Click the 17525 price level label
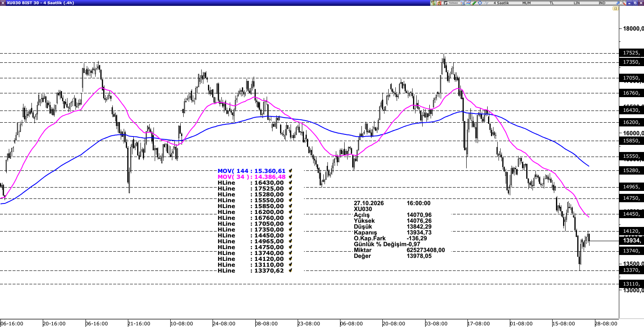Image resolution: width=644 pixels, height=327 pixels. [631, 53]
